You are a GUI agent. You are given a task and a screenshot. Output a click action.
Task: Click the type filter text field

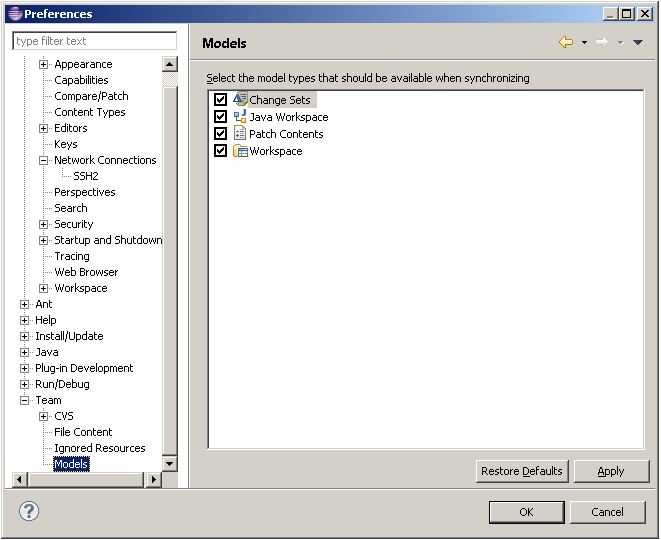coord(95,41)
